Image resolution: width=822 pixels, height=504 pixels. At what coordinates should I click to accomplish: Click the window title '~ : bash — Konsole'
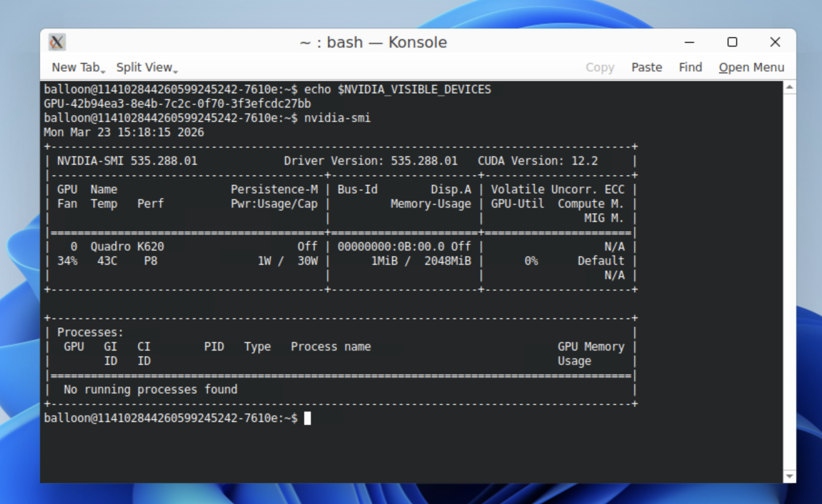(373, 42)
